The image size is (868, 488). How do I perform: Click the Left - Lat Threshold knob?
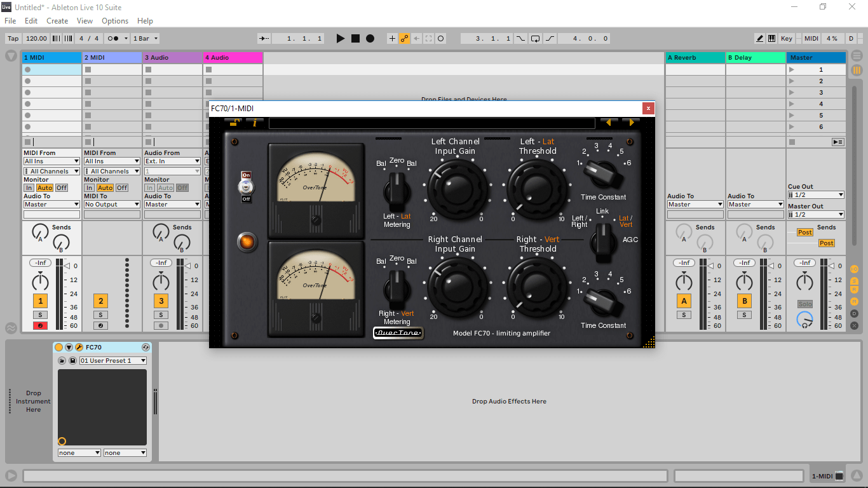tap(536, 189)
